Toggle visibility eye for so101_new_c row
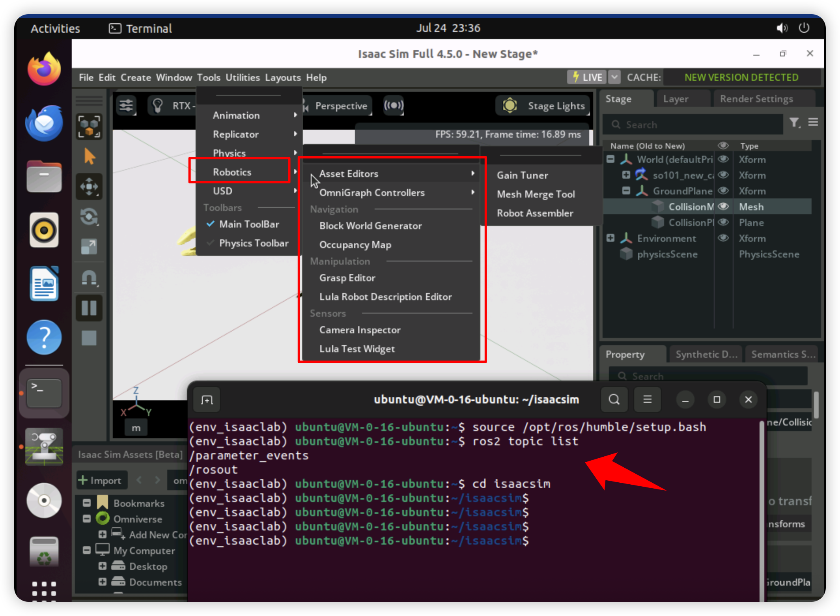This screenshot has height=616, width=840. pyautogui.click(x=723, y=175)
